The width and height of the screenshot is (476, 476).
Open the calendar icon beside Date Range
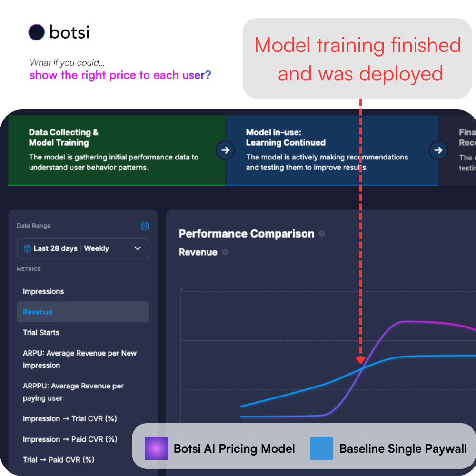145,226
